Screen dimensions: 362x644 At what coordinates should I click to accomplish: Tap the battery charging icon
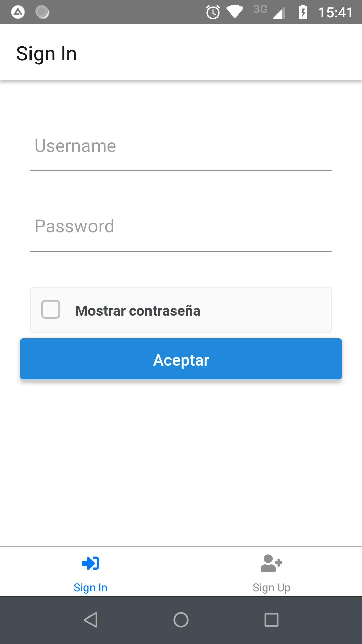pyautogui.click(x=303, y=12)
